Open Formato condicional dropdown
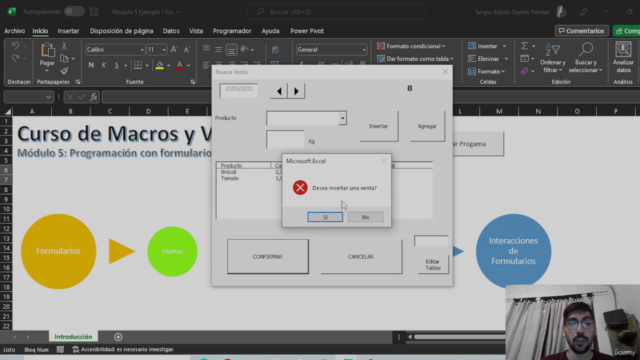The width and height of the screenshot is (640, 360). (411, 46)
